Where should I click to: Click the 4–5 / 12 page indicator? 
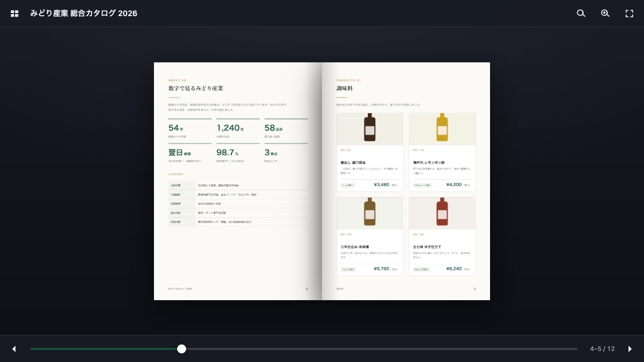click(602, 349)
